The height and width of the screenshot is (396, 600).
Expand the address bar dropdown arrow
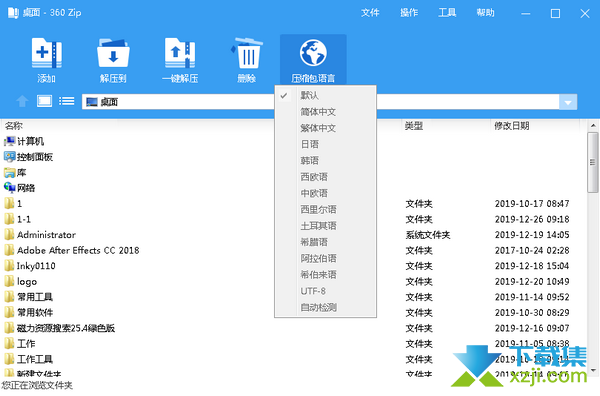coord(568,102)
